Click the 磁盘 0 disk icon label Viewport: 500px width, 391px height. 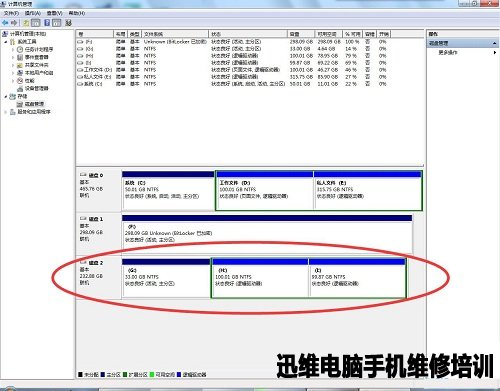coord(92,175)
